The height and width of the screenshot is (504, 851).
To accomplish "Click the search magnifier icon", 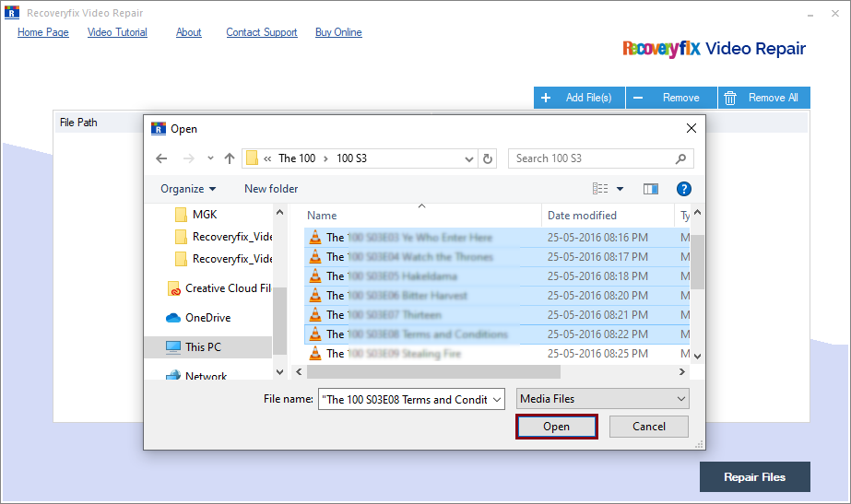I will [x=680, y=158].
